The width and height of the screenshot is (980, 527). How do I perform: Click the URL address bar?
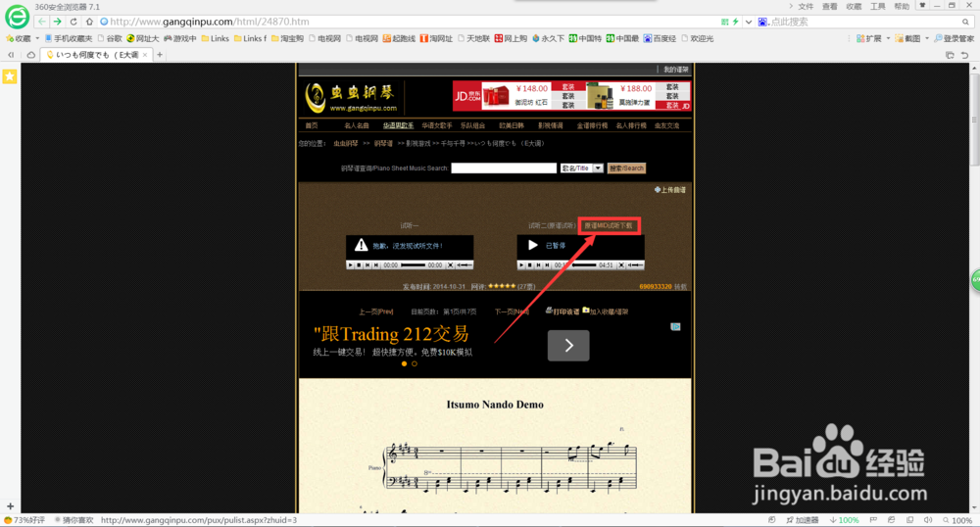(x=413, y=22)
